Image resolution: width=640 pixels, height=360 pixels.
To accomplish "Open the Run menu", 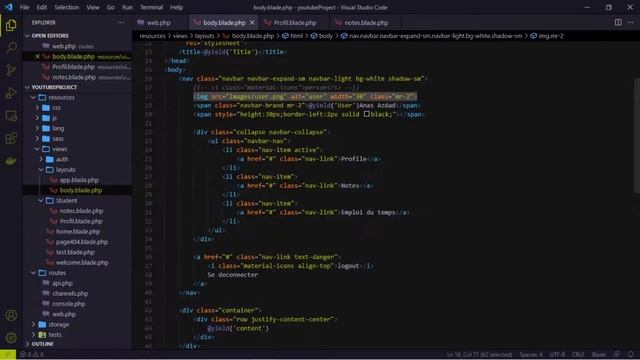I will [x=127, y=7].
